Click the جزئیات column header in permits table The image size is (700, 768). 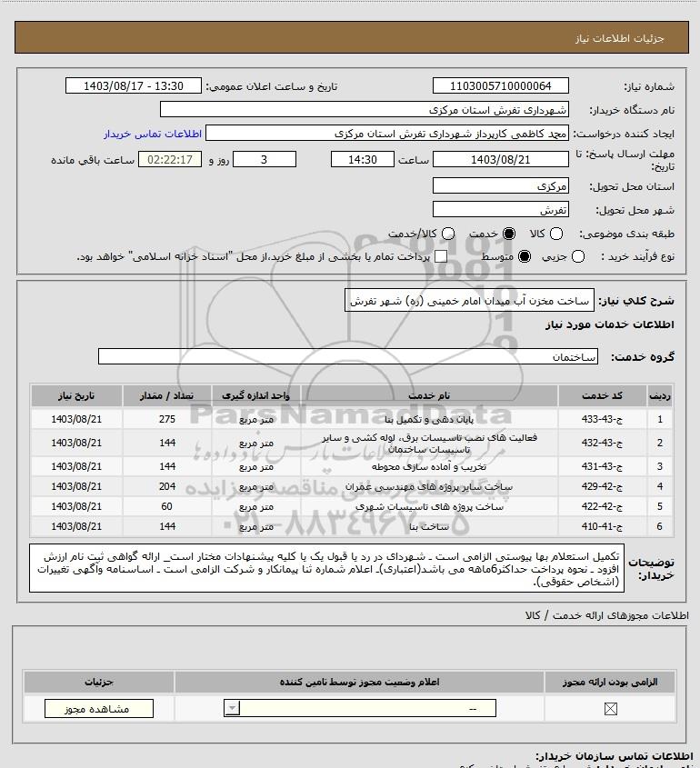(99, 682)
